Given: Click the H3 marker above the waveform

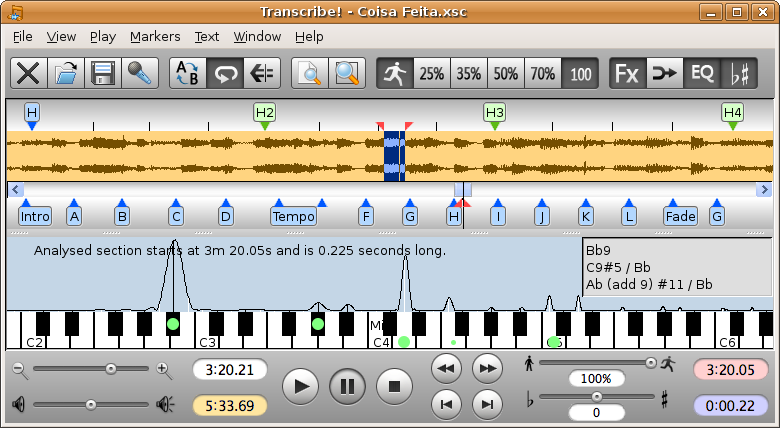Looking at the screenshot, I should coord(494,112).
